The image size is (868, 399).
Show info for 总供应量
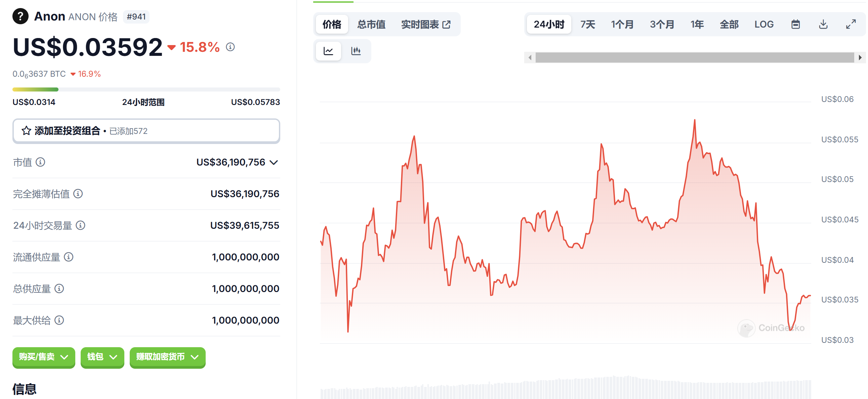[59, 289]
